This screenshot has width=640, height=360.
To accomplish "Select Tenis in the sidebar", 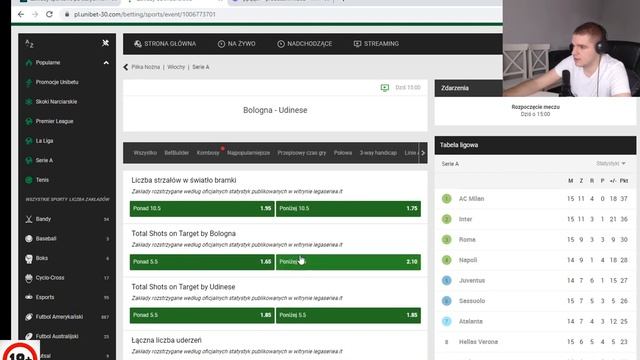I will (x=42, y=180).
